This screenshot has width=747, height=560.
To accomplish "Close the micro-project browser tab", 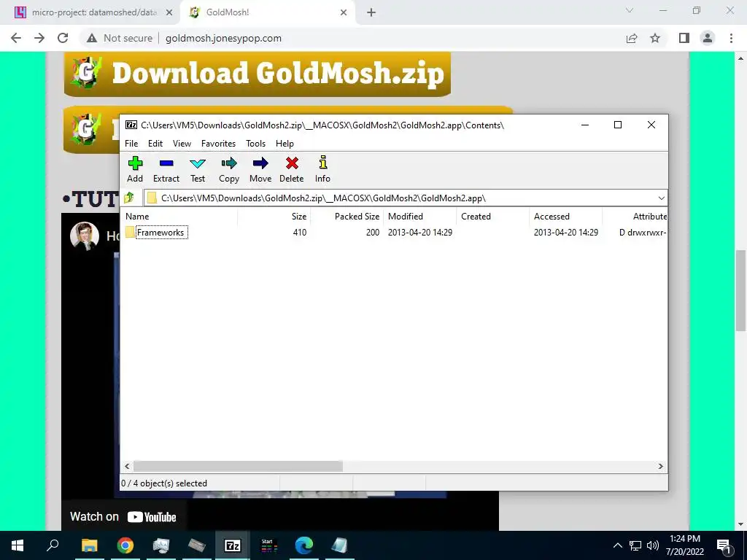I will [169, 12].
